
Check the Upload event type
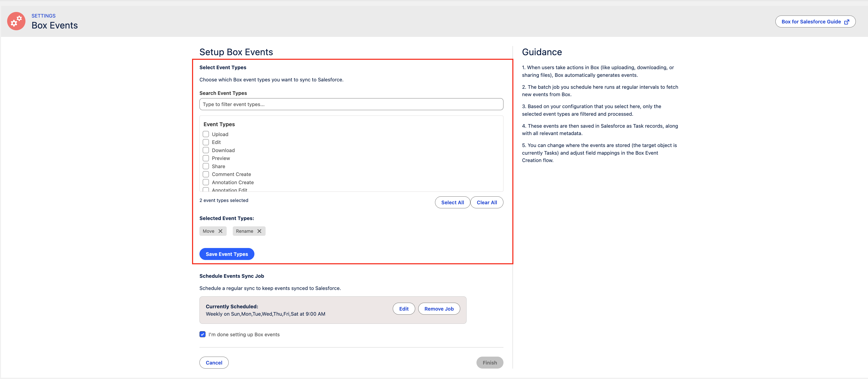click(206, 134)
